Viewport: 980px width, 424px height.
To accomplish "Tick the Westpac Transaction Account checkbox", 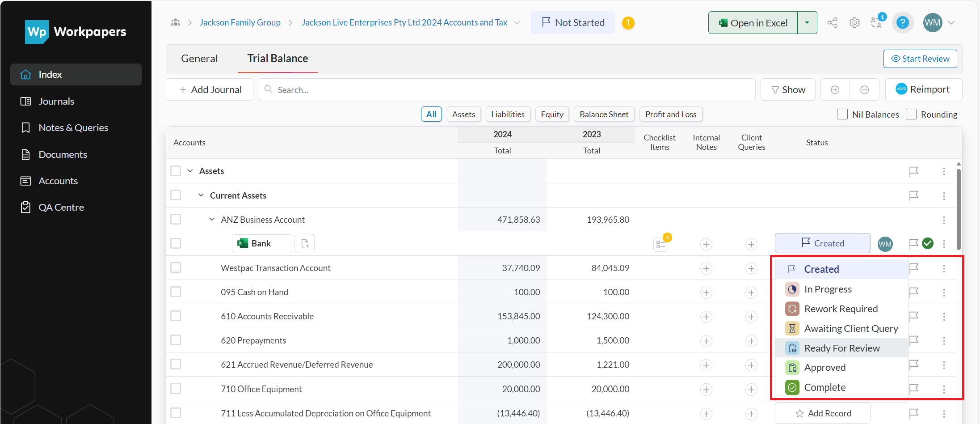I will coord(176,267).
